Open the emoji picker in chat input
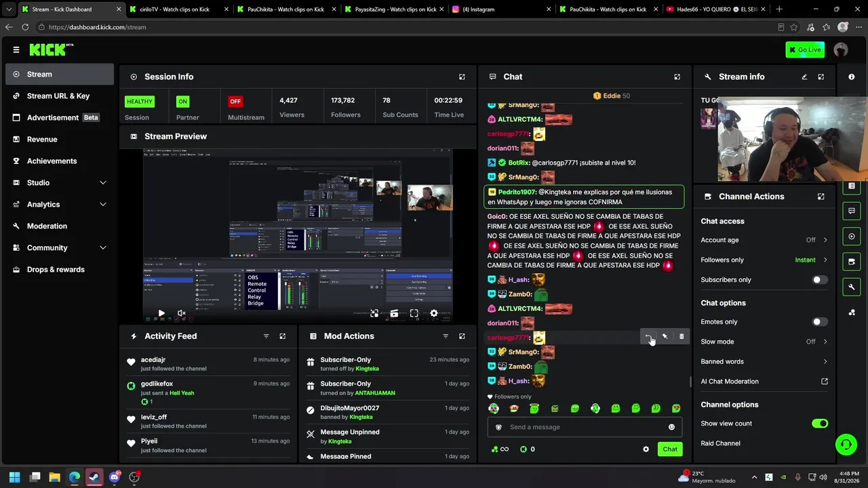Image resolution: width=868 pixels, height=488 pixels. tap(671, 427)
